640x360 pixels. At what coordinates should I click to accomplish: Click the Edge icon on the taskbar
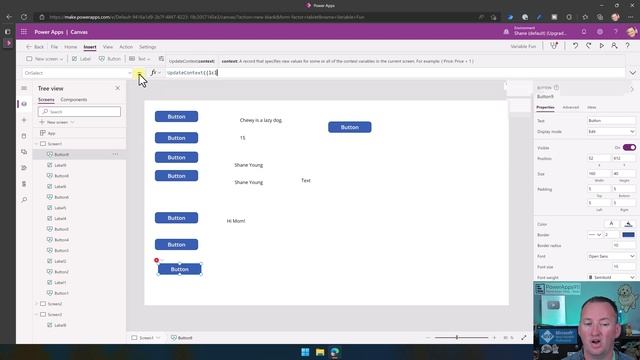(335, 352)
